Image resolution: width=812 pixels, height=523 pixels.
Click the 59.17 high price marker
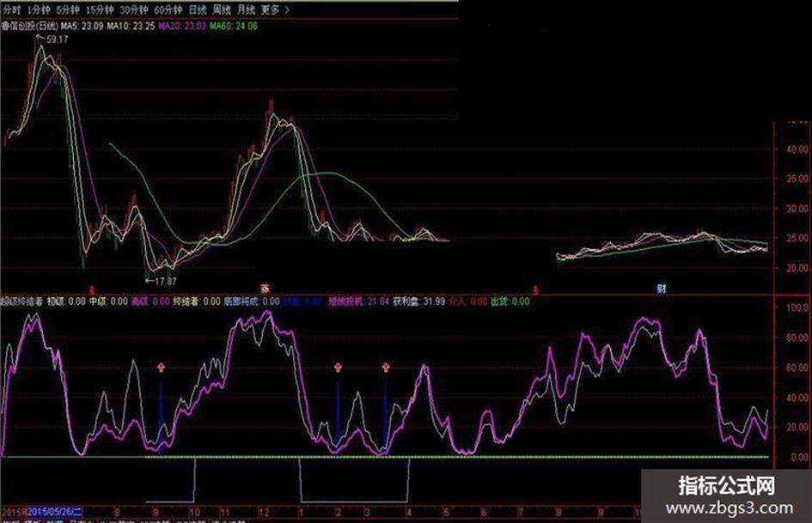coord(57,40)
